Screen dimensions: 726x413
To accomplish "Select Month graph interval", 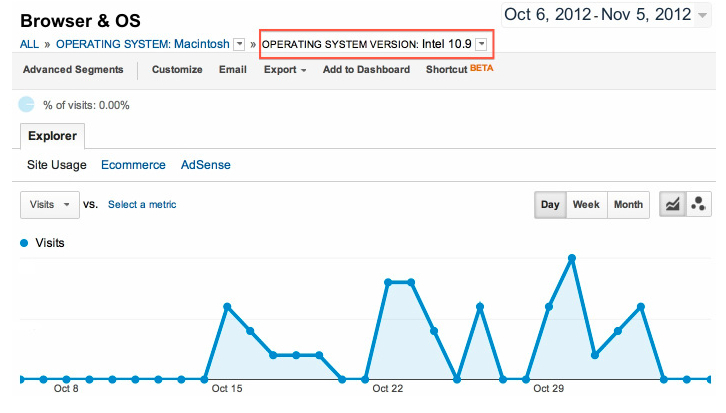I will (628, 204).
